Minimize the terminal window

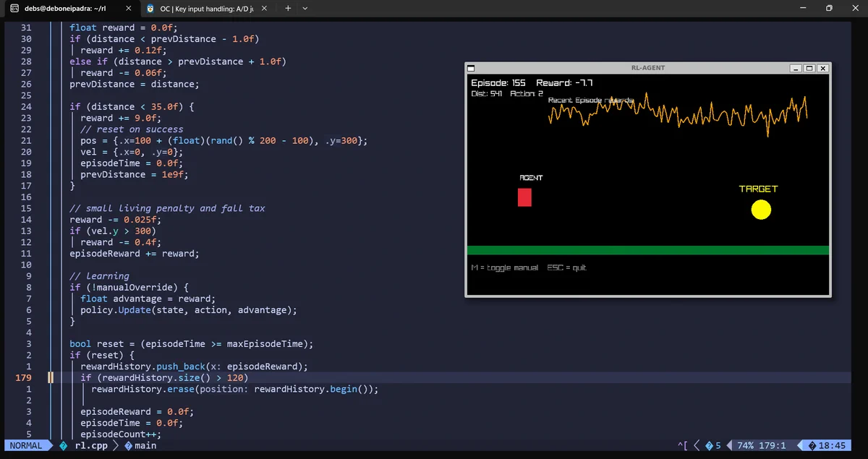point(804,9)
